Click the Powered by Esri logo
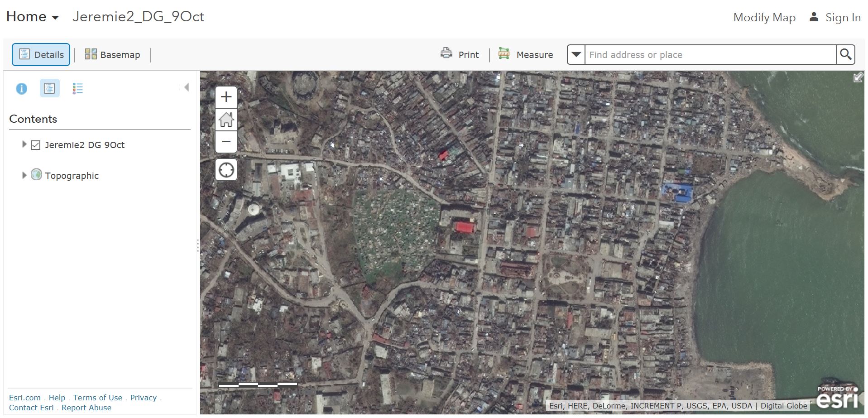Viewport: 868px width, 418px height. (x=837, y=397)
